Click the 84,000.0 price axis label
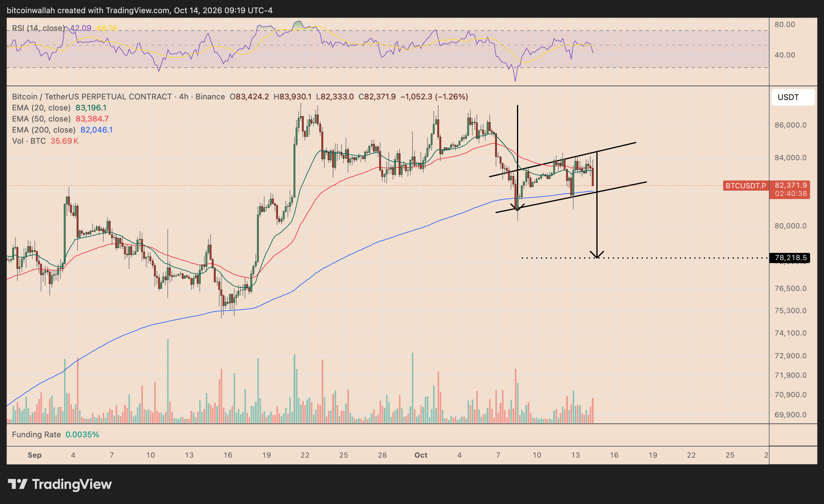 tap(790, 157)
